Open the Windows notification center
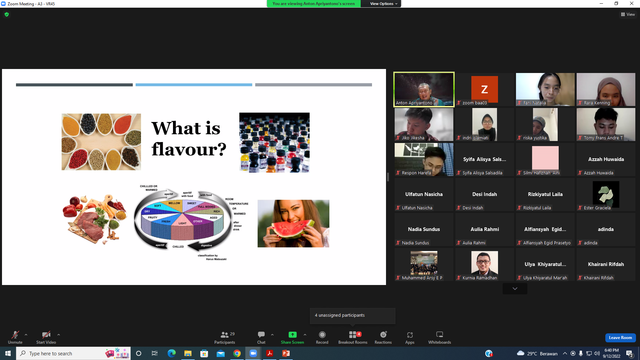This screenshot has width=640, height=360. tap(630, 353)
